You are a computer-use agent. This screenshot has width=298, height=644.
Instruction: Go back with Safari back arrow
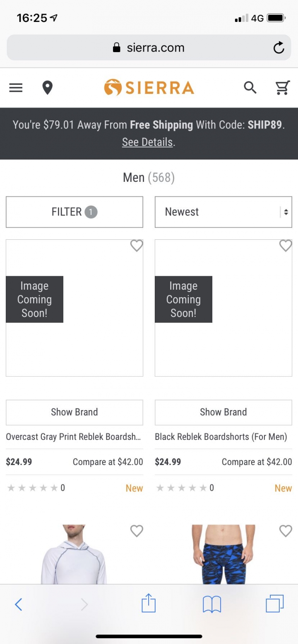pos(18,604)
